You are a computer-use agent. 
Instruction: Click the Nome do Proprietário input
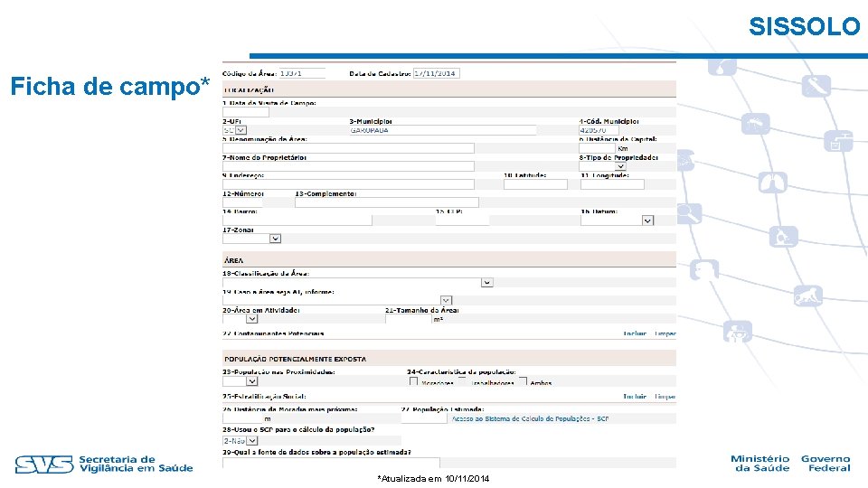[x=348, y=166]
